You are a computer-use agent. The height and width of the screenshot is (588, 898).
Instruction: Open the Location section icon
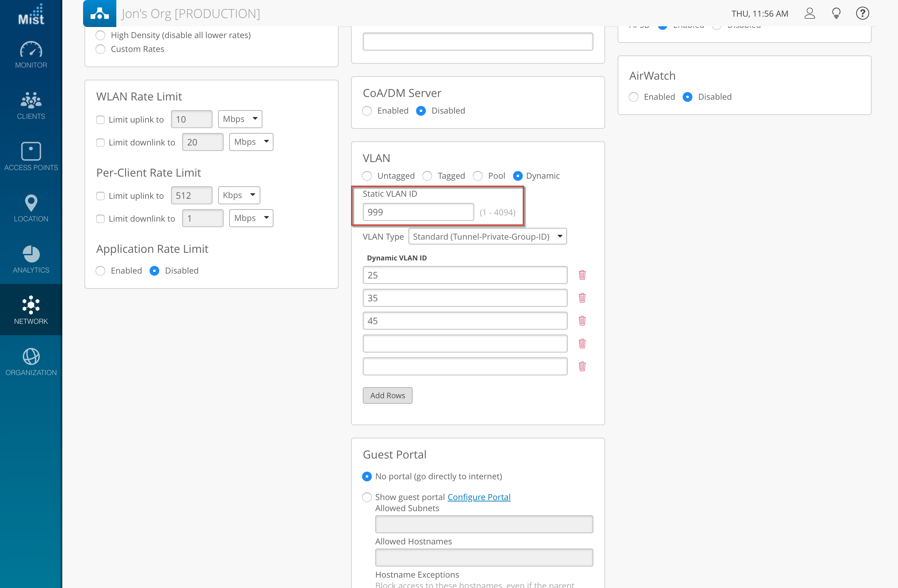point(31,207)
